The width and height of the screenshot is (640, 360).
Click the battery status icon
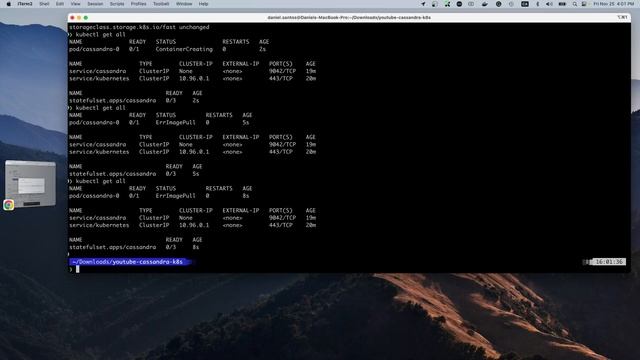coord(562,4)
